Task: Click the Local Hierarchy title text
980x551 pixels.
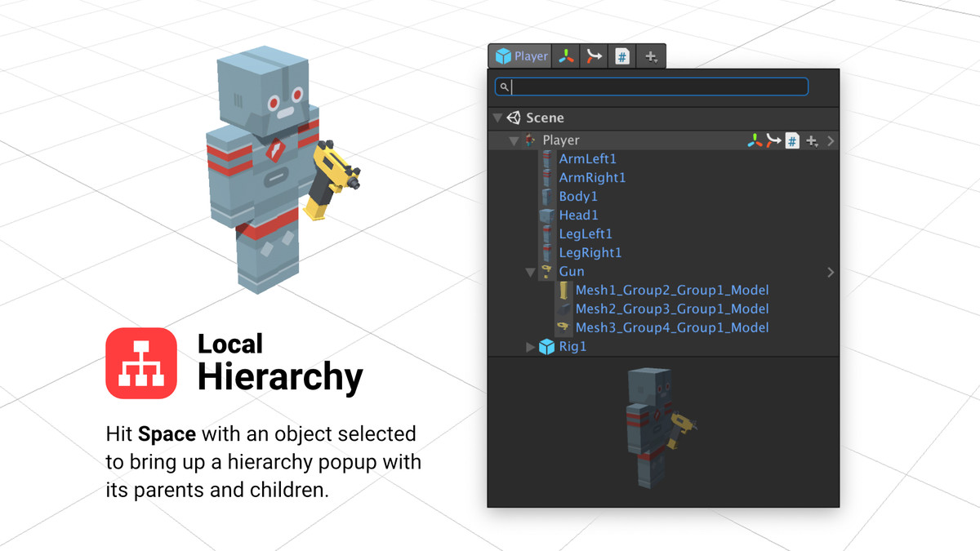Action: [280, 363]
